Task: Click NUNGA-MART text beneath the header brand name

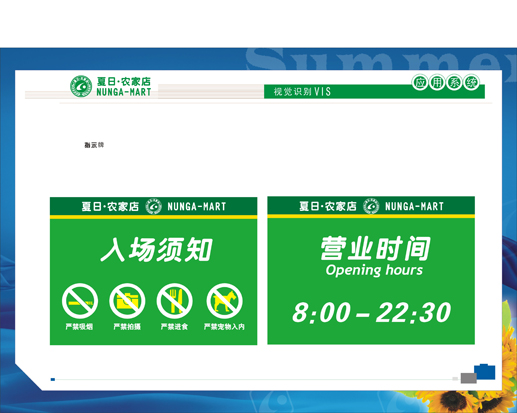Action: [124, 92]
